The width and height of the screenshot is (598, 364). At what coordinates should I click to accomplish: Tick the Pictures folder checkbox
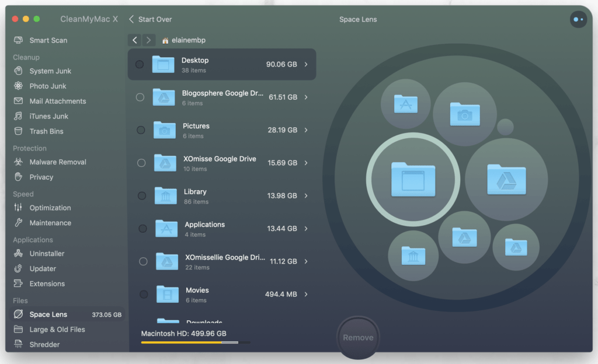click(x=141, y=130)
